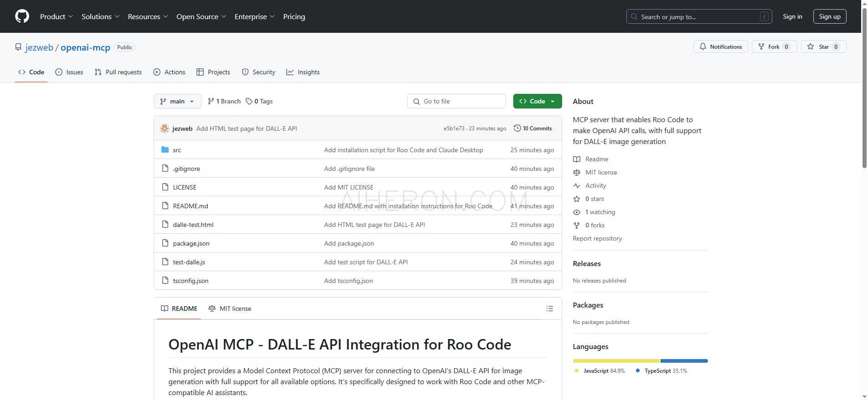Viewport: 868px width, 401px height.
Task: Open the openai-mcp repository name link
Action: pos(85,47)
